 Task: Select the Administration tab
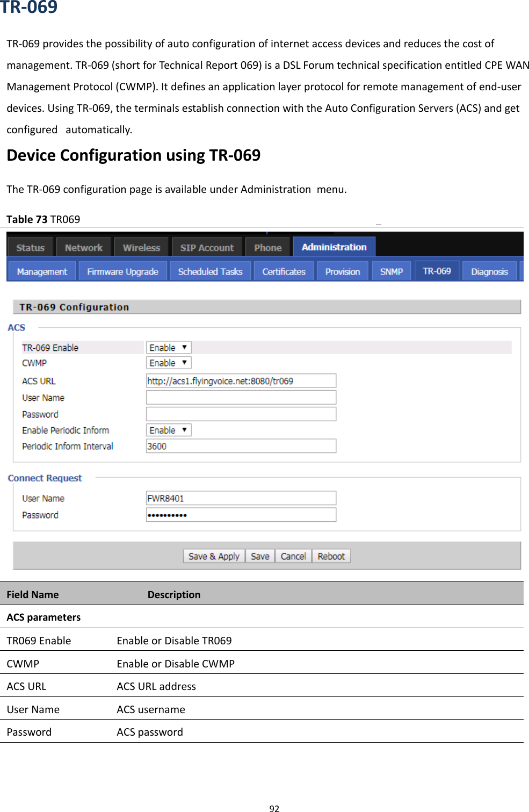coord(334,247)
